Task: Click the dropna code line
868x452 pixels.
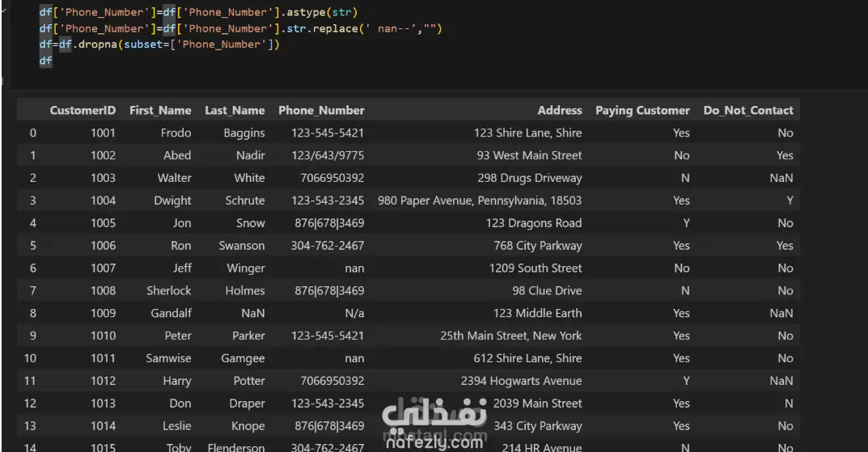Action: pos(159,44)
